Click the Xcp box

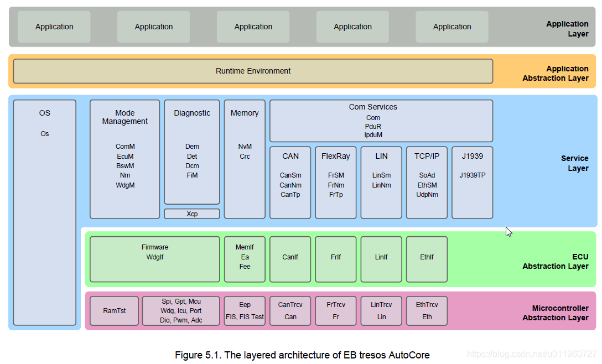click(x=192, y=214)
